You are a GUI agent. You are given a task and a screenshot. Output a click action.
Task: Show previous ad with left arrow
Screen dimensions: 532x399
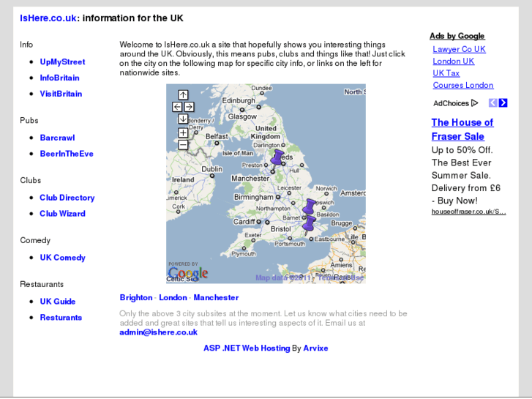click(x=493, y=103)
